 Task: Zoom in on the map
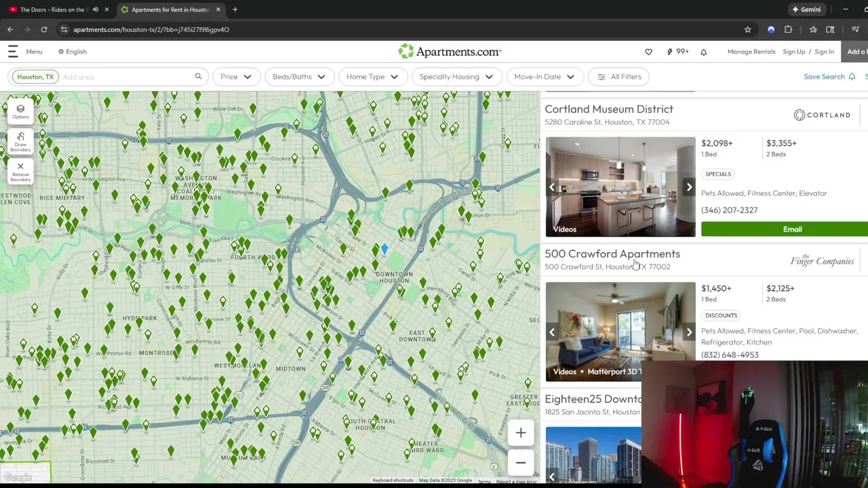pyautogui.click(x=521, y=432)
